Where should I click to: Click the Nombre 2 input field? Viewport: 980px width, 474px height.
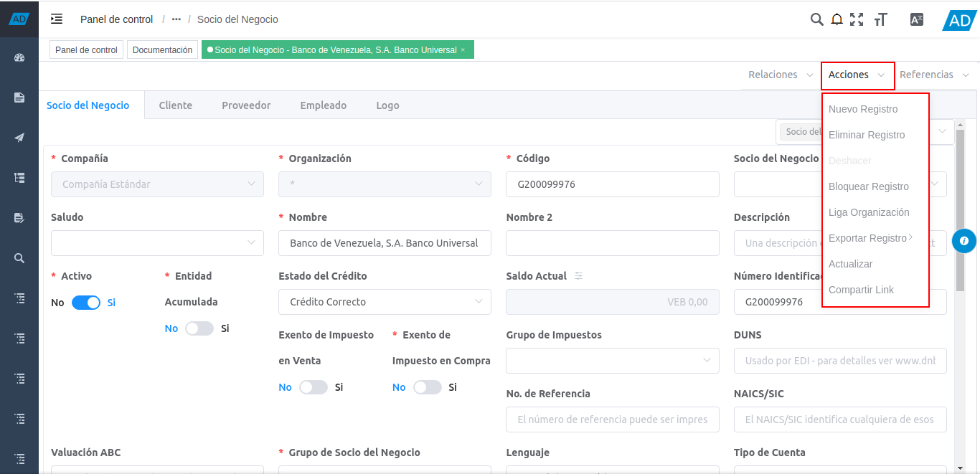(612, 243)
